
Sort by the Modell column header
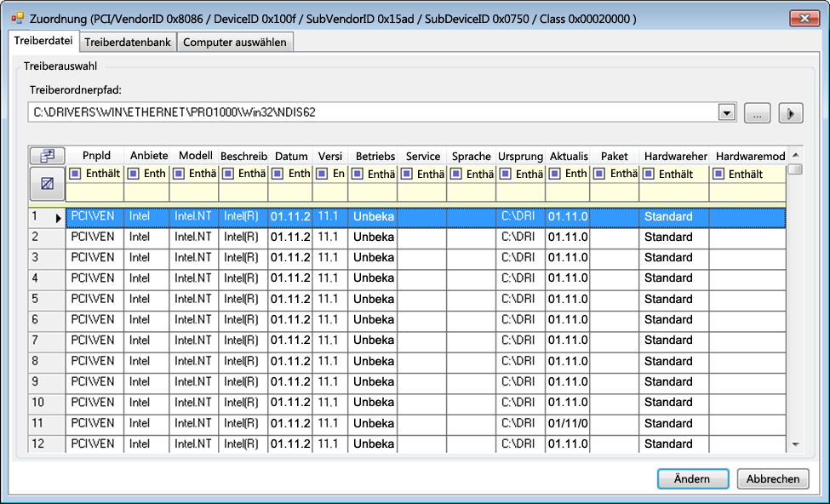tap(195, 156)
